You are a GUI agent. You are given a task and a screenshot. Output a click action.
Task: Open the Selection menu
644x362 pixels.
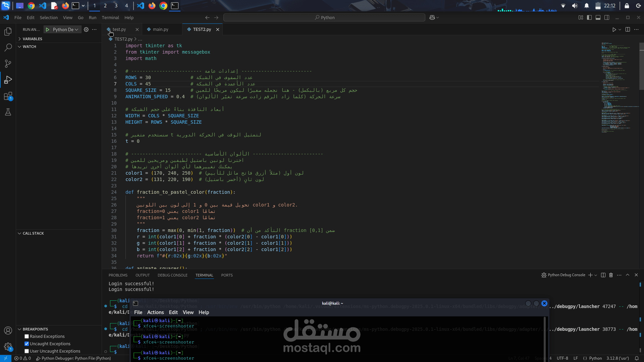49,17
